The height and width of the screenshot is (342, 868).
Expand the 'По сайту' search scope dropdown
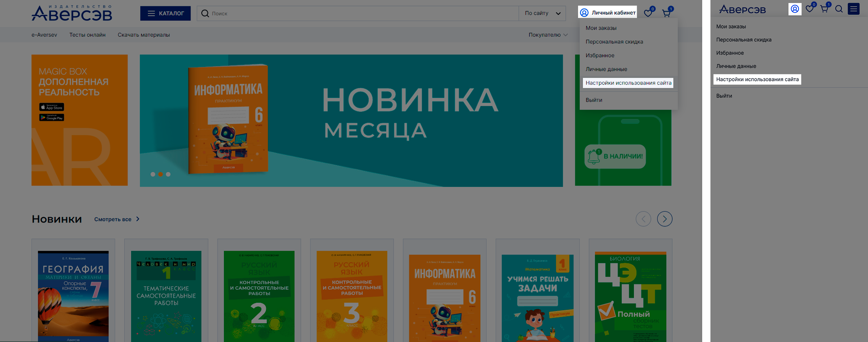(542, 13)
